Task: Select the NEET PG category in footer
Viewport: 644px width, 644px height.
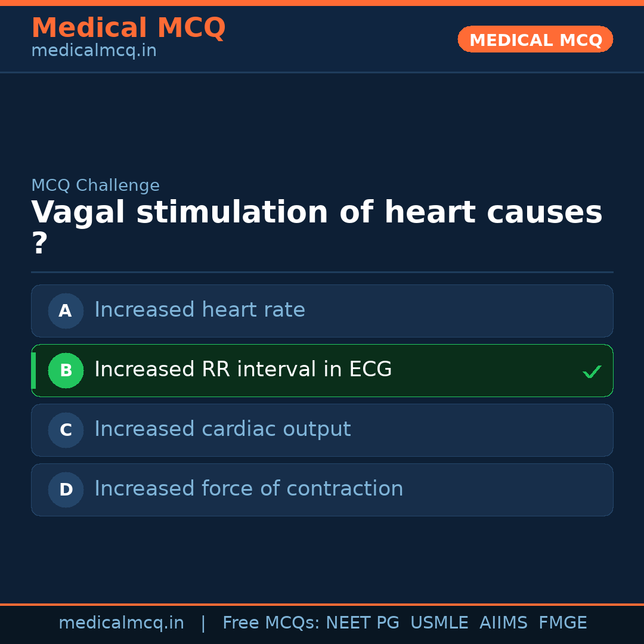Action: pos(362,623)
